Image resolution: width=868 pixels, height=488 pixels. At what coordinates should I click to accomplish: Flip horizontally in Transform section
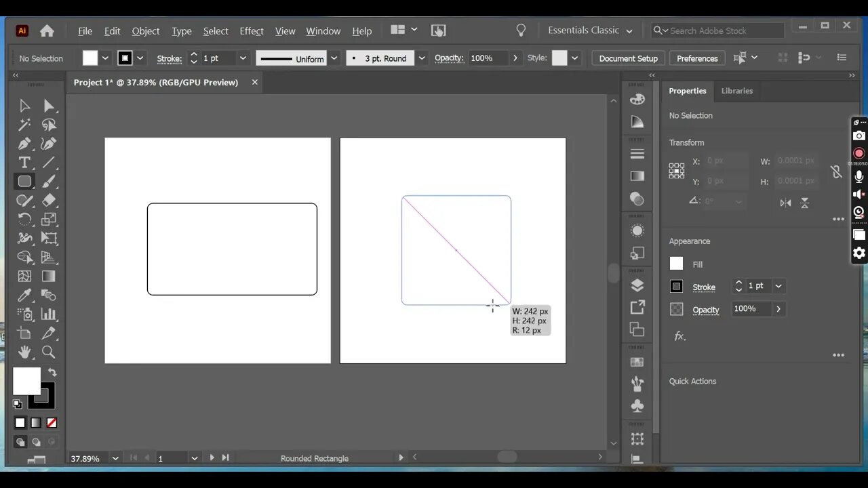(785, 203)
